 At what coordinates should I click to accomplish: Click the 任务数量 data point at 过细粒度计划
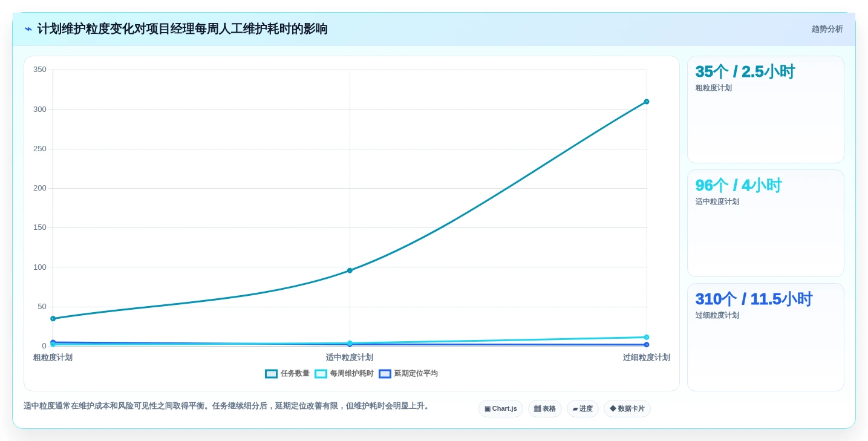[x=647, y=102]
